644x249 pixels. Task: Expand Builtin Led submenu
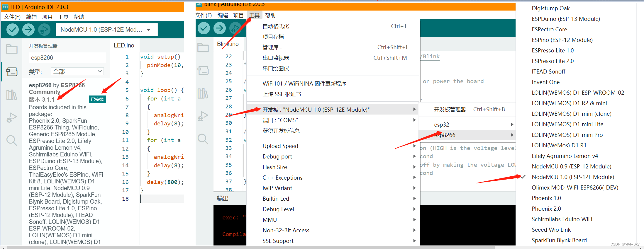click(x=333, y=199)
